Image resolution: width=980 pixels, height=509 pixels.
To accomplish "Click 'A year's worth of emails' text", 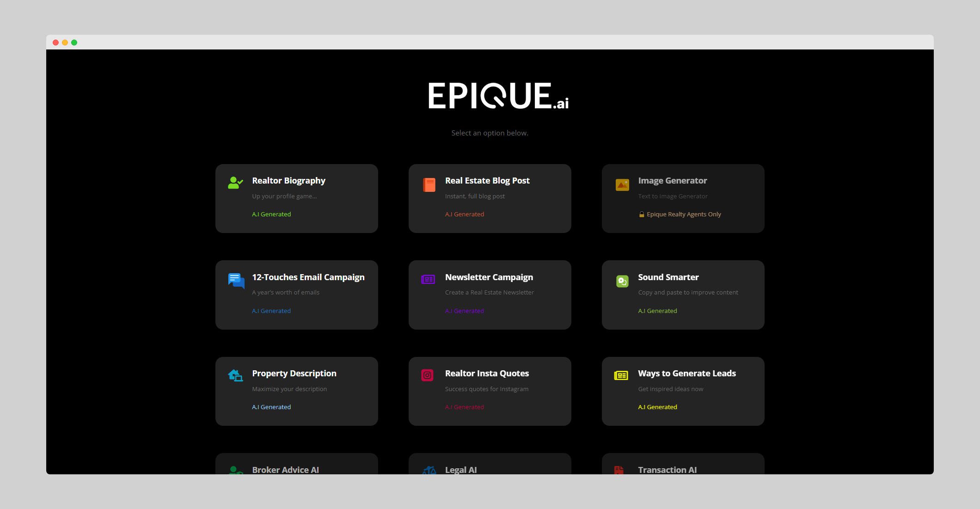I will pyautogui.click(x=286, y=292).
